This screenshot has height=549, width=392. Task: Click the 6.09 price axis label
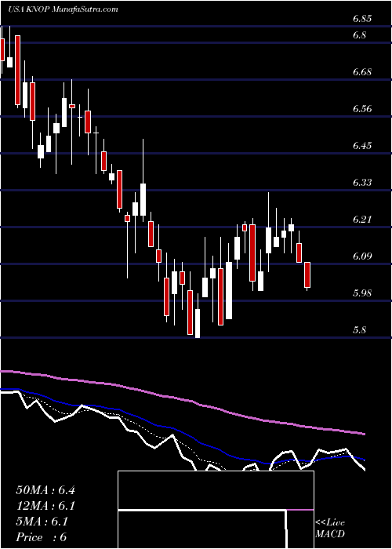362,256
